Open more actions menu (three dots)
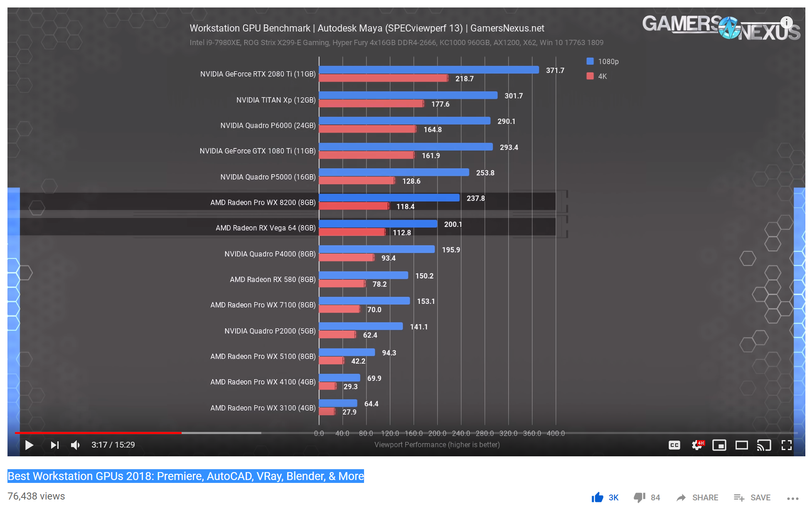The height and width of the screenshot is (512, 812). (x=793, y=498)
